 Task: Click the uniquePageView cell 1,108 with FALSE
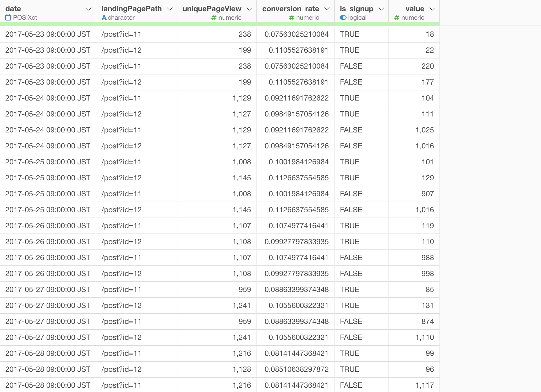[x=217, y=274]
